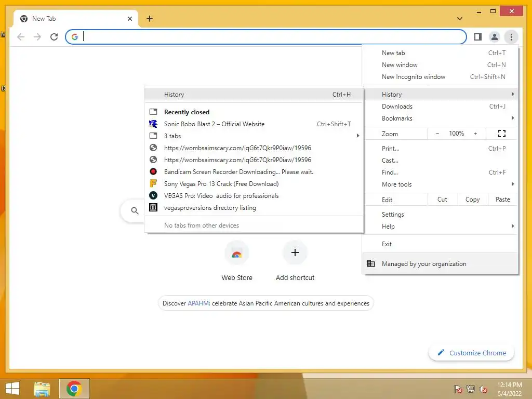Viewport: 532px width, 399px height.
Task: Open VEGAS Pro Video audio entry
Action: pos(254,196)
